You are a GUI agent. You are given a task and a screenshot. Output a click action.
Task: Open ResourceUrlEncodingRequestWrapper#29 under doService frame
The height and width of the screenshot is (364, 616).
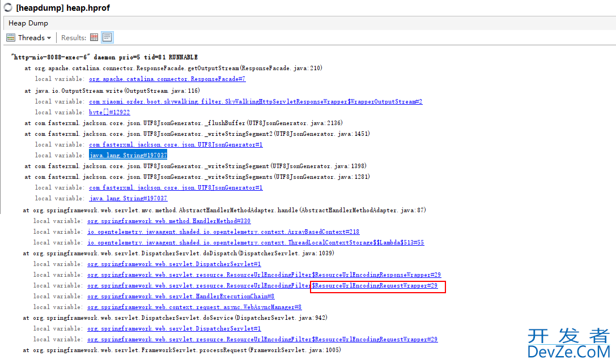coord(262,340)
